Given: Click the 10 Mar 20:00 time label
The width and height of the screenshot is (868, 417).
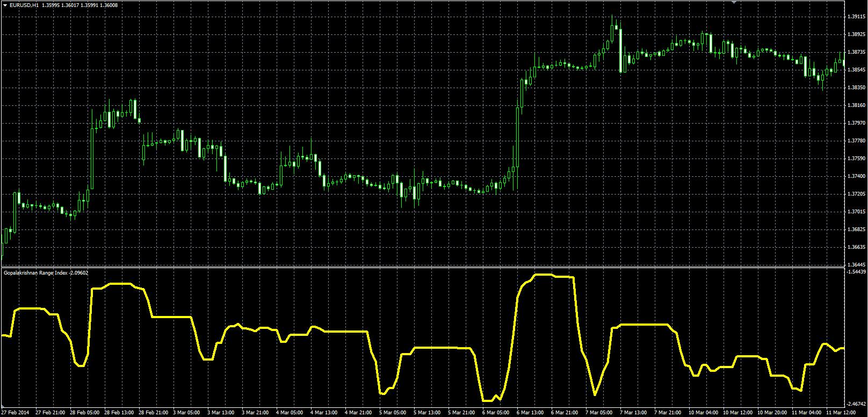Looking at the screenshot, I should click(x=772, y=413).
